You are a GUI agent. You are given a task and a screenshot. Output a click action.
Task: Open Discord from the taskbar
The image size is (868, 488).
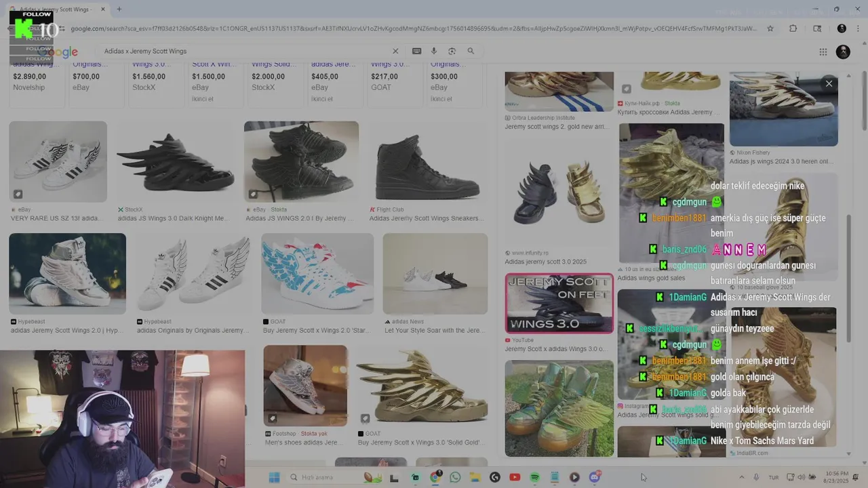(x=594, y=477)
